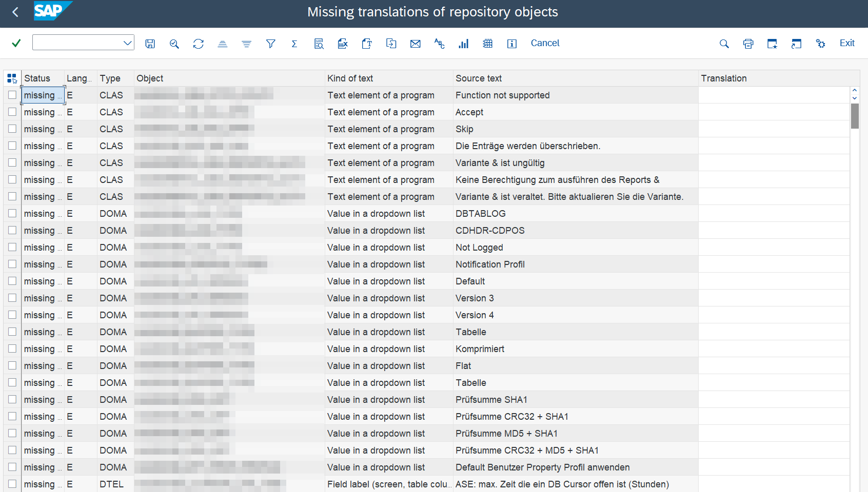The height and width of the screenshot is (492, 868).
Task: Click Translation cell for 'Accept' row
Action: coord(774,112)
